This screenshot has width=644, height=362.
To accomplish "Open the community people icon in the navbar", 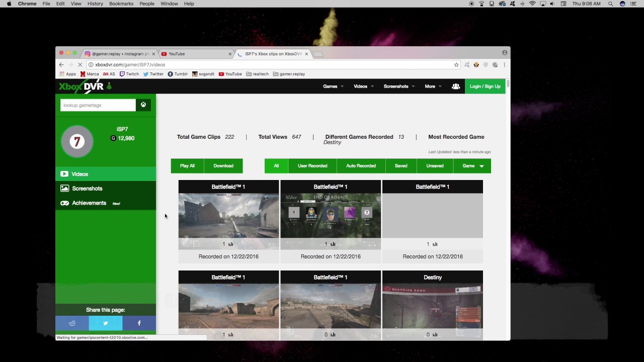I will pyautogui.click(x=456, y=86).
